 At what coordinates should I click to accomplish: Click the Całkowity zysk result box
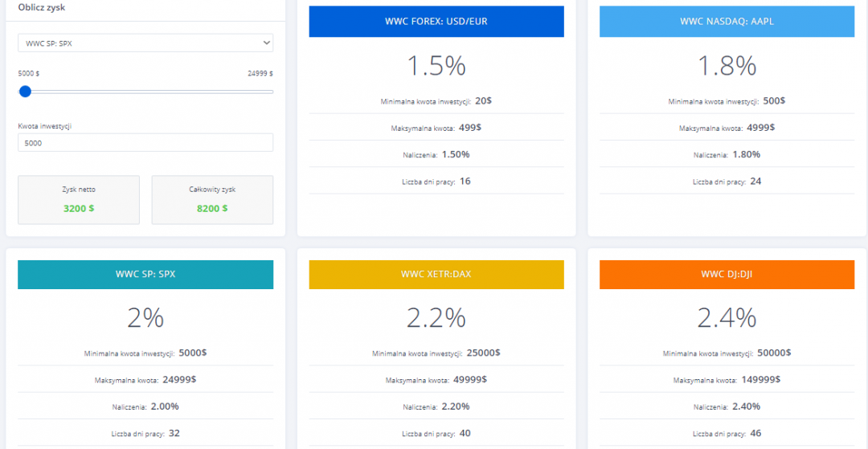(212, 200)
